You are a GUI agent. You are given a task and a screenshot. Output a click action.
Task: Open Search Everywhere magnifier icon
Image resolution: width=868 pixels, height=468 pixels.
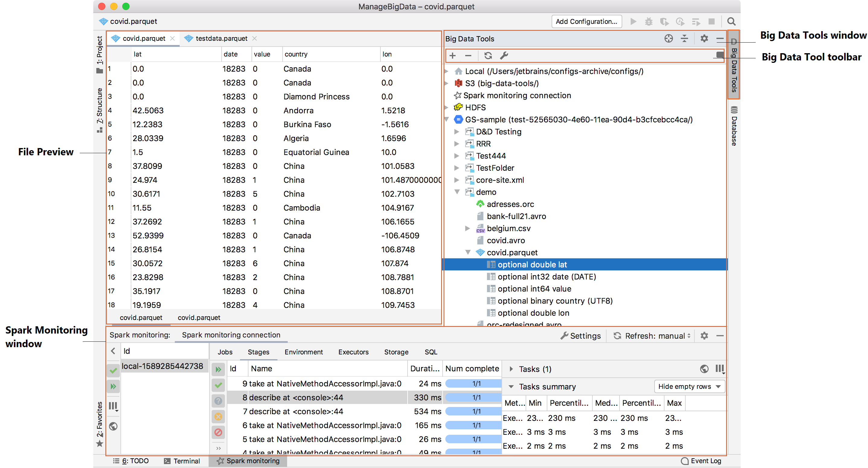pos(731,21)
